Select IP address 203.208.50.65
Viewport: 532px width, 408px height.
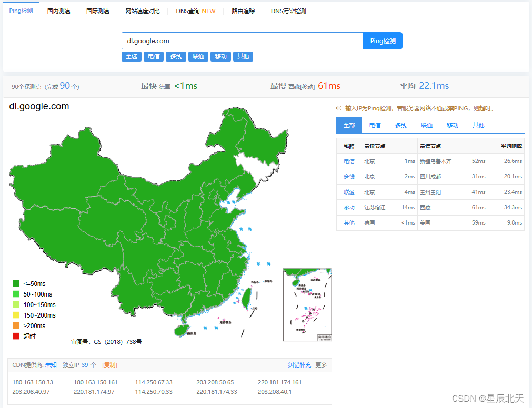215,382
